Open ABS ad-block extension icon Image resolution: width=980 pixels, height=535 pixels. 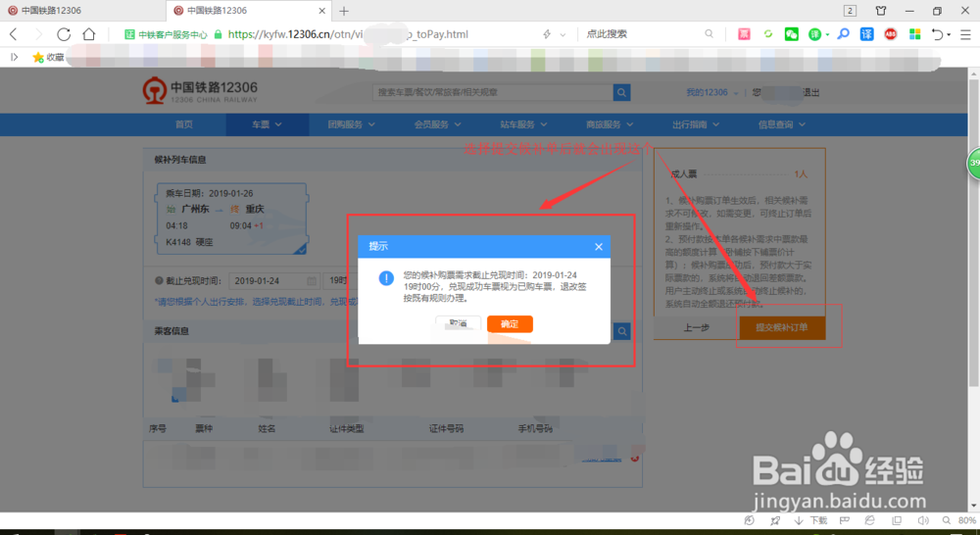point(891,34)
